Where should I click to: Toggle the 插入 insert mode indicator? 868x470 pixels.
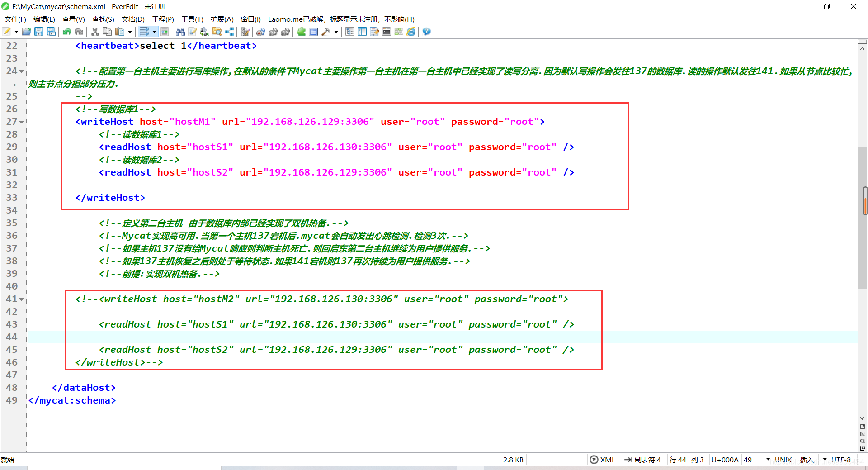tap(807, 460)
